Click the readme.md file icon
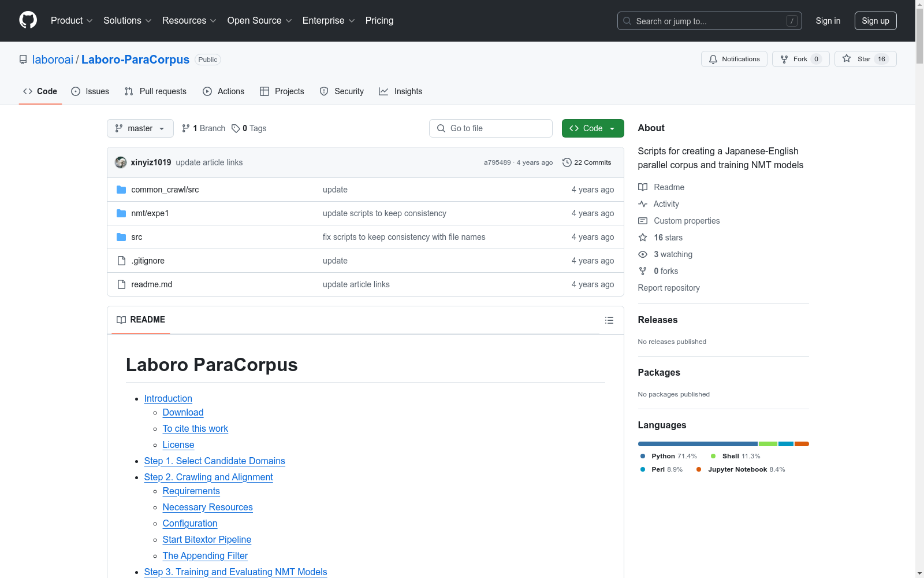924x578 pixels. [x=121, y=284]
